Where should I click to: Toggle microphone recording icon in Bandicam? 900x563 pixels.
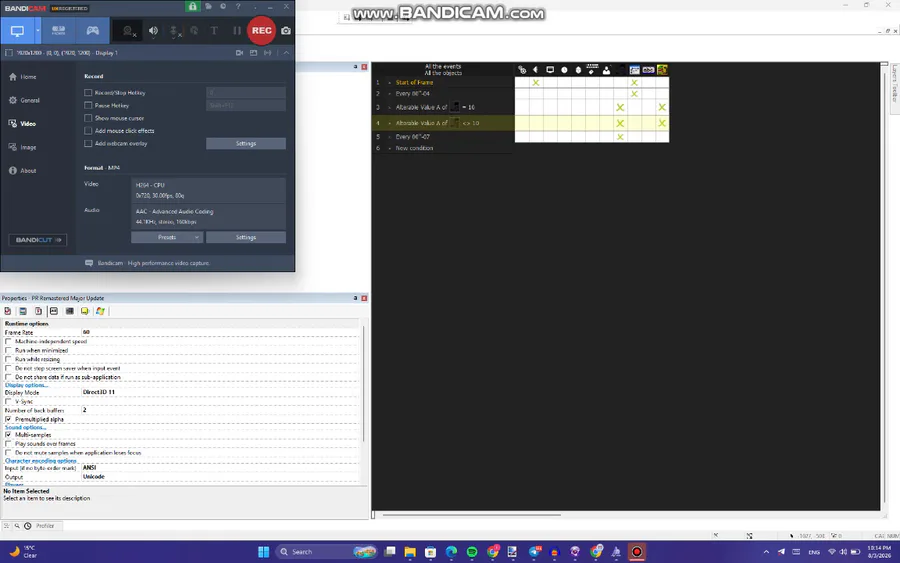click(174, 31)
